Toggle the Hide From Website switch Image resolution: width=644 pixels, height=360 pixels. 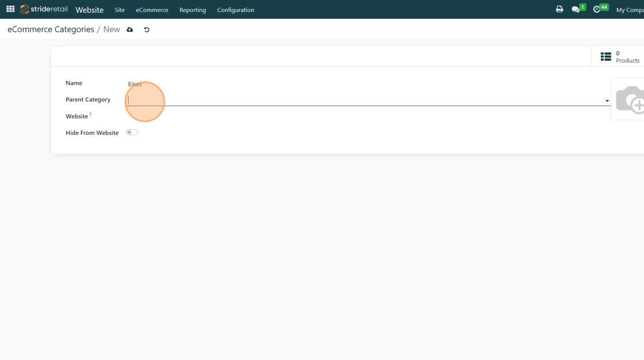[132, 132]
